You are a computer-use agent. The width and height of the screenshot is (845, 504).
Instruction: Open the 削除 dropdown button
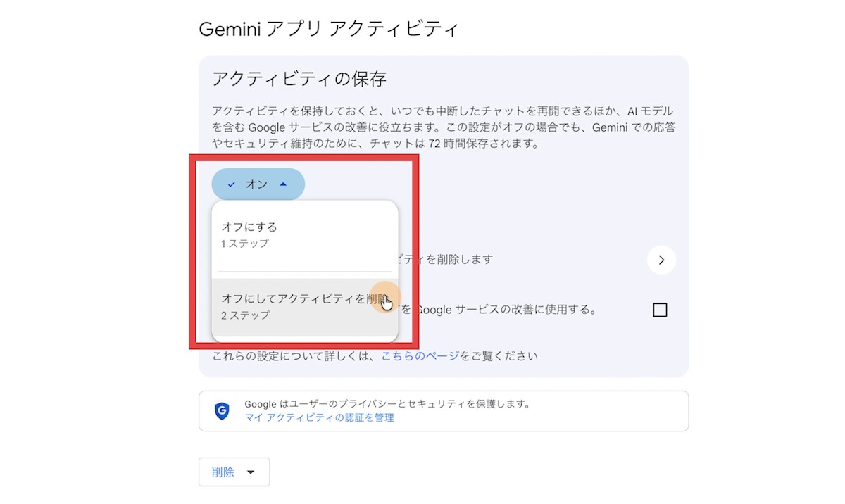[x=234, y=472]
